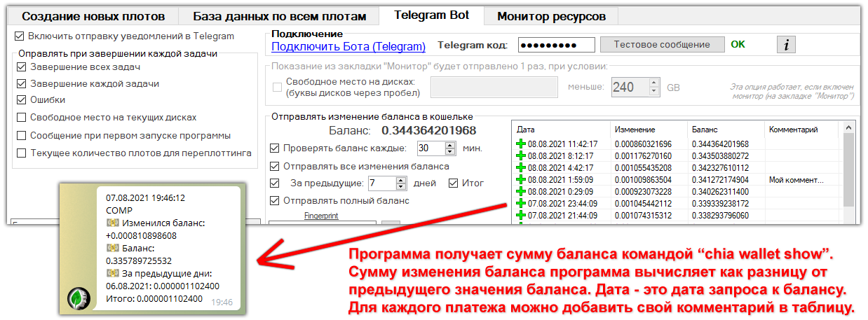Toggle the "Итог" checkbox
The width and height of the screenshot is (868, 320).
[x=454, y=183]
